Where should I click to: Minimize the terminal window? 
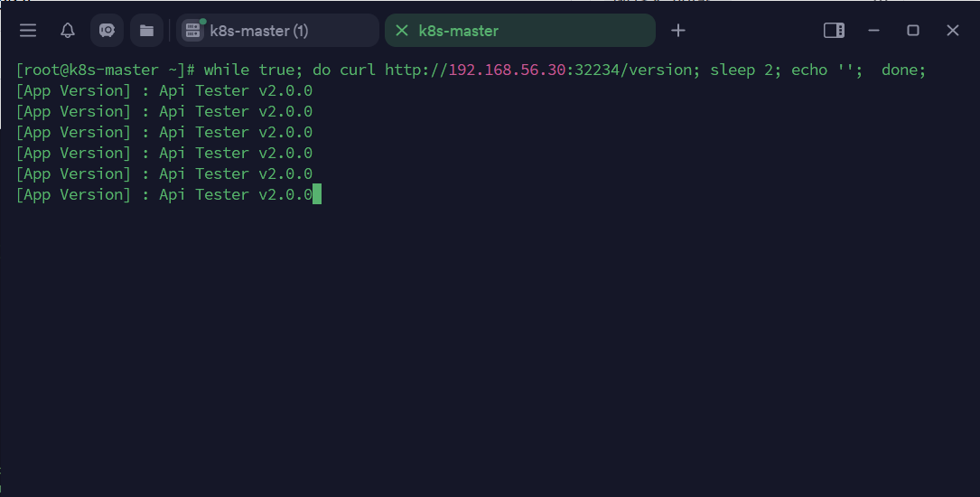873,31
